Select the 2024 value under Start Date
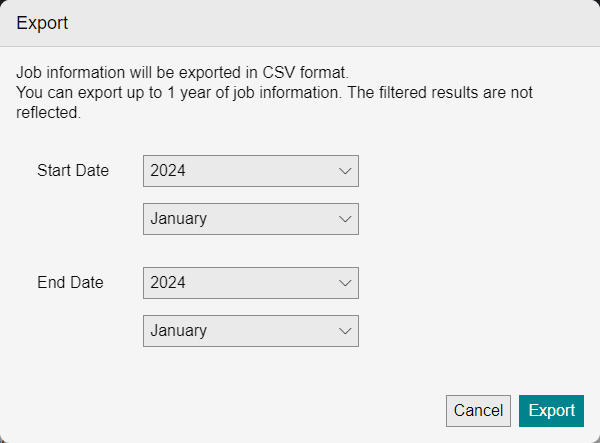The image size is (600, 443). (x=168, y=171)
